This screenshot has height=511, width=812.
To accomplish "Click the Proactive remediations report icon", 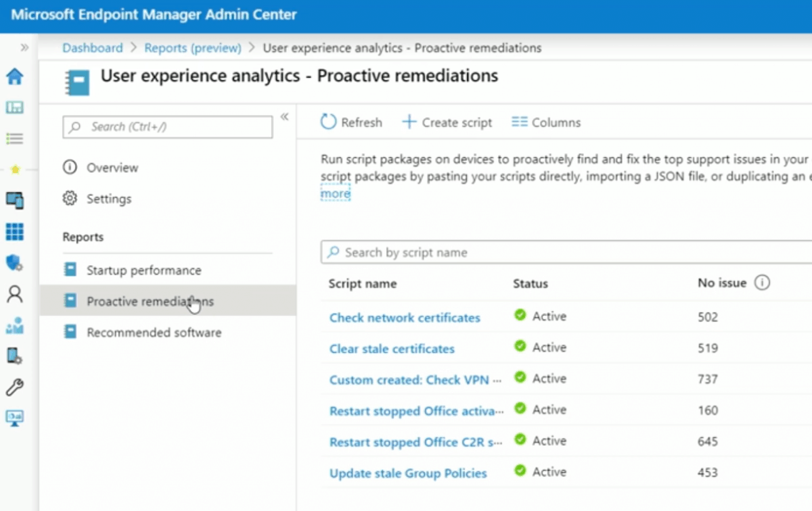I will pyautogui.click(x=70, y=301).
